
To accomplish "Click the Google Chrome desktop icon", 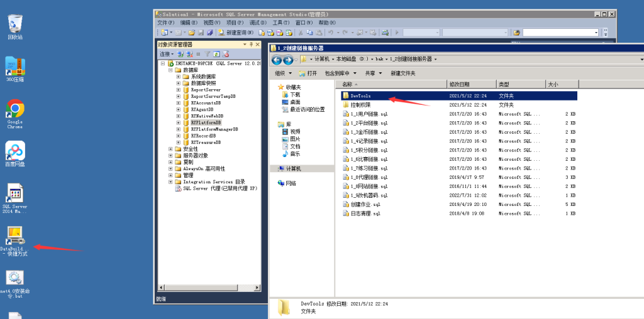I will (14, 110).
